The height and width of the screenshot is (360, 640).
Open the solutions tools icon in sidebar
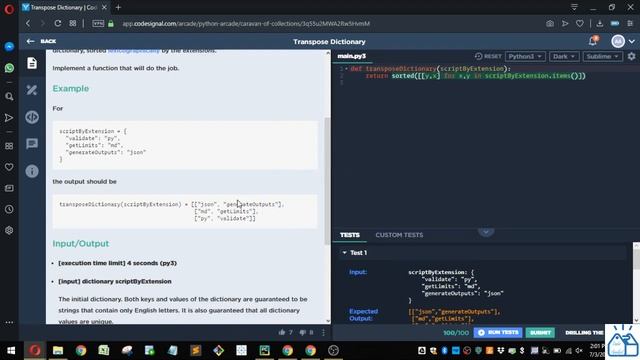coord(32,90)
